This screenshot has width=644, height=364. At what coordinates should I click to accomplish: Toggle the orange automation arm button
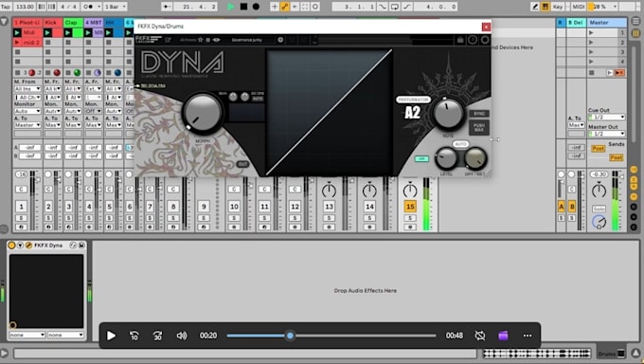(284, 7)
